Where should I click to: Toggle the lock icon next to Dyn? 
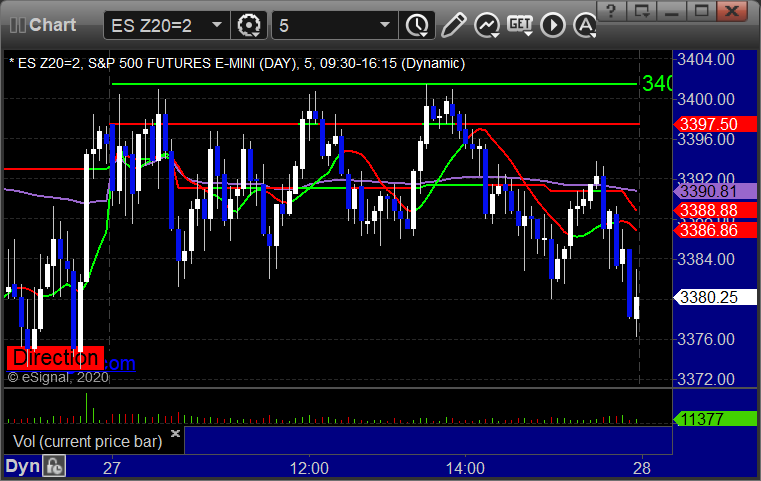54,466
